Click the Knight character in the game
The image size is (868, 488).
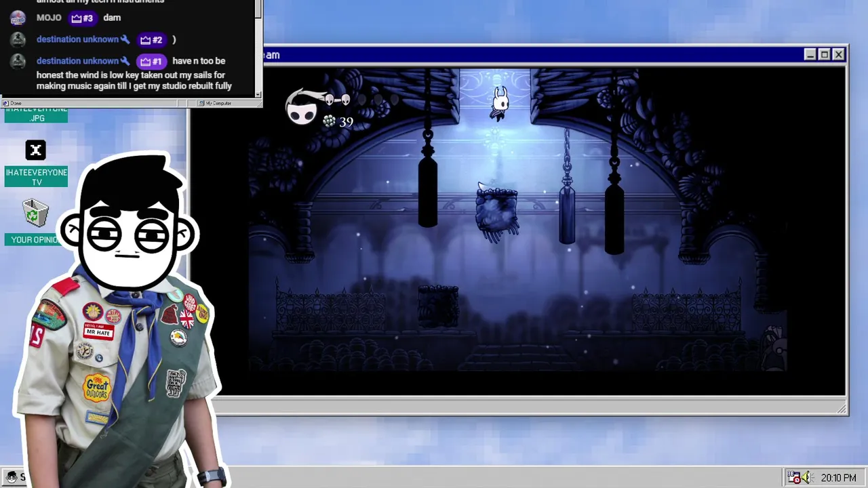[500, 104]
